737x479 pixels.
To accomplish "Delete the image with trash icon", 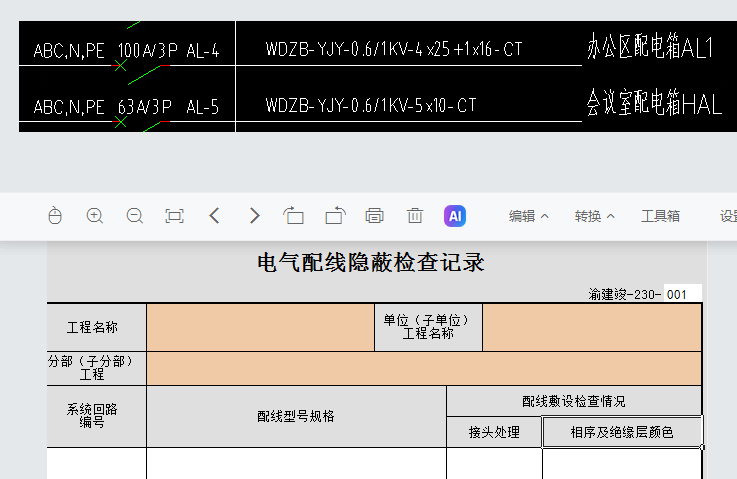I will pos(415,216).
